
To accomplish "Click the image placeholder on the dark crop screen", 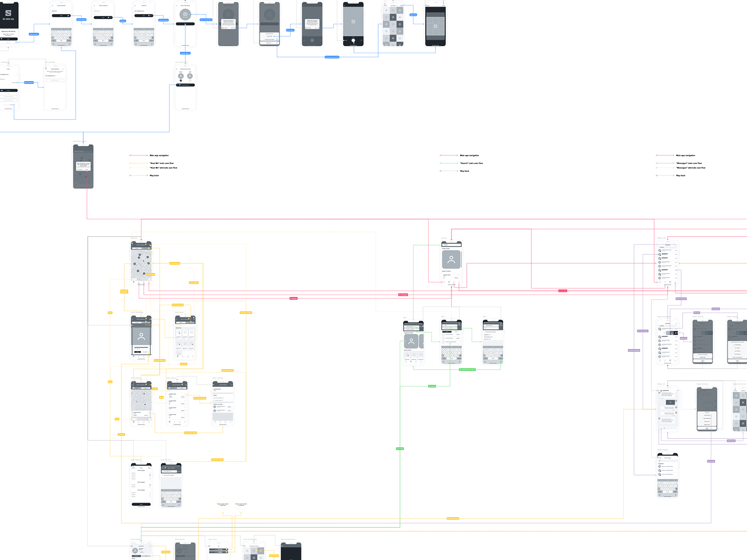I will 435,26.
